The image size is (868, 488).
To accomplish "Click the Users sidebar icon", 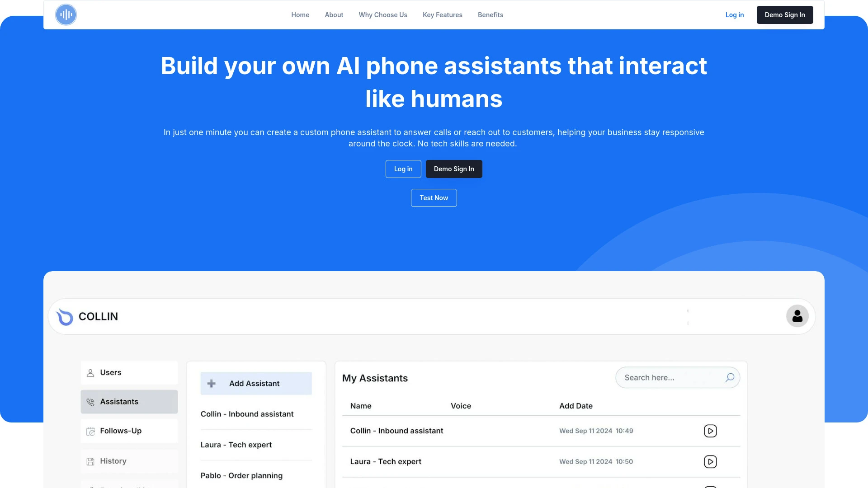I will (x=90, y=372).
